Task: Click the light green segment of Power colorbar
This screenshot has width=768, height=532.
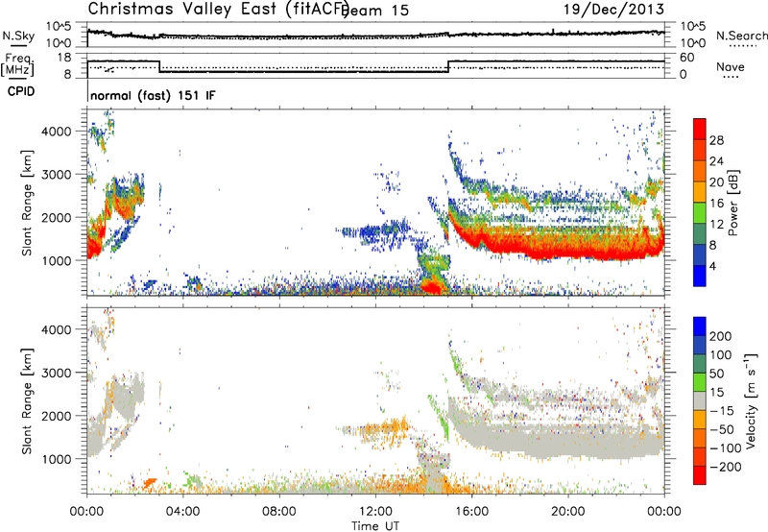Action: [700, 213]
